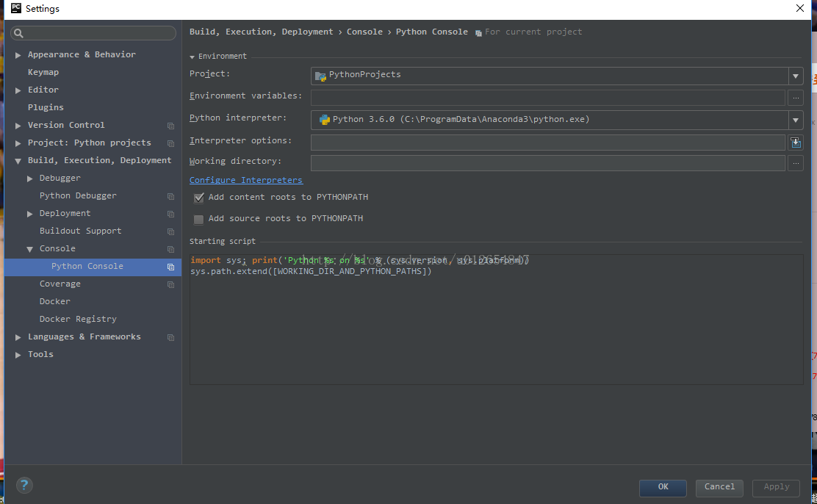Expand Appearance & Behavior node

tap(18, 55)
